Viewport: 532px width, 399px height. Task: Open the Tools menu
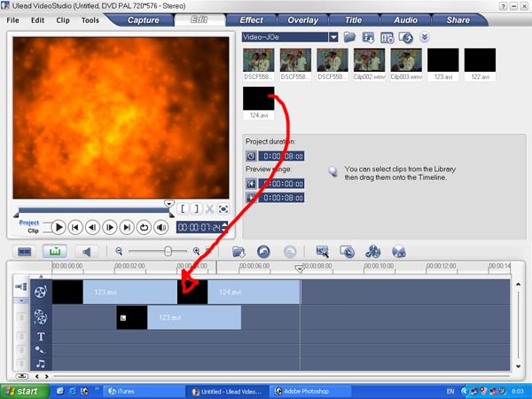pyautogui.click(x=90, y=20)
